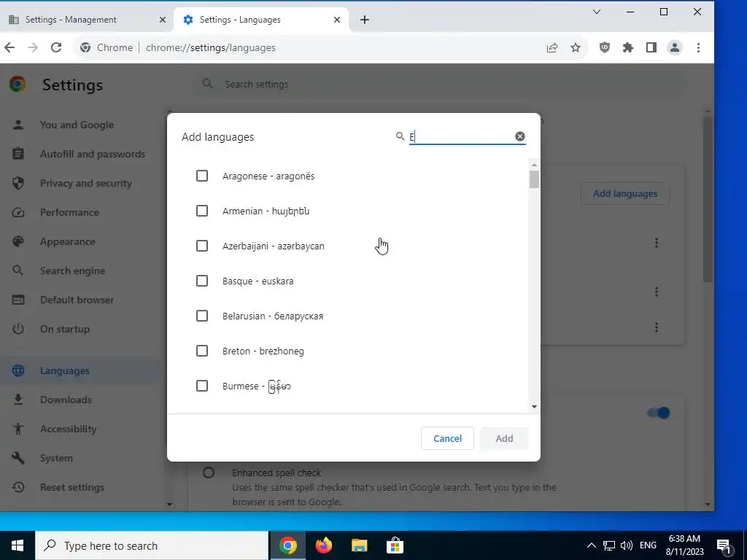The image size is (747, 560).
Task: Go to Privacy and security
Action: click(x=86, y=183)
